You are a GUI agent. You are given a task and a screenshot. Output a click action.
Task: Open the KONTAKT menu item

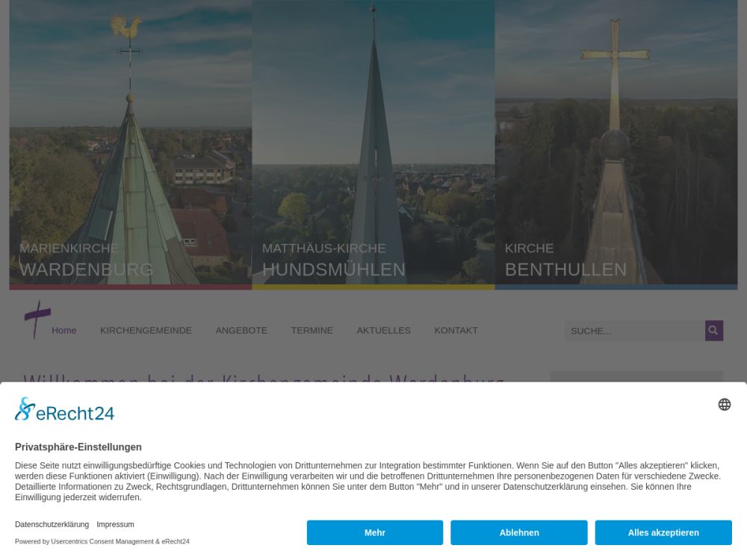click(456, 331)
